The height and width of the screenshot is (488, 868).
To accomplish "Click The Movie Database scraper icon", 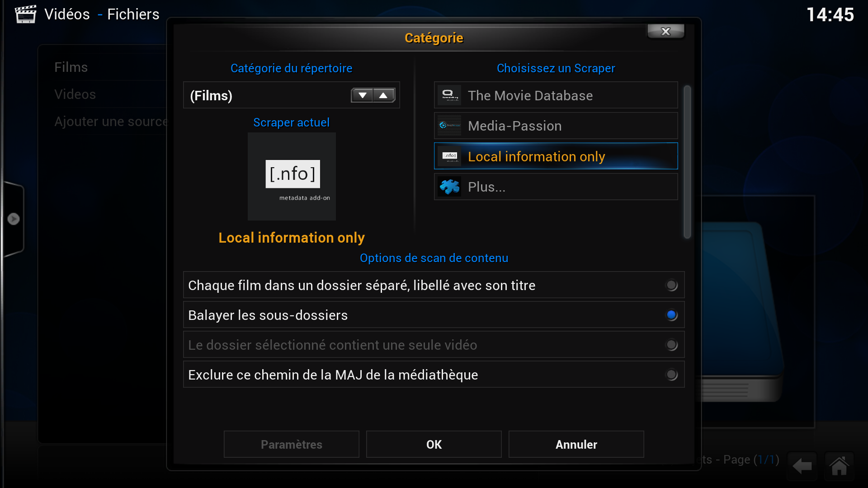I will tap(449, 95).
